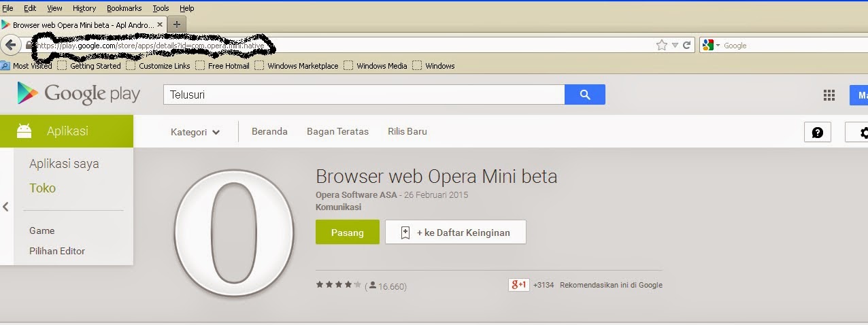Click the g+1 recommend button
This screenshot has height=325, width=868.
pyautogui.click(x=519, y=285)
